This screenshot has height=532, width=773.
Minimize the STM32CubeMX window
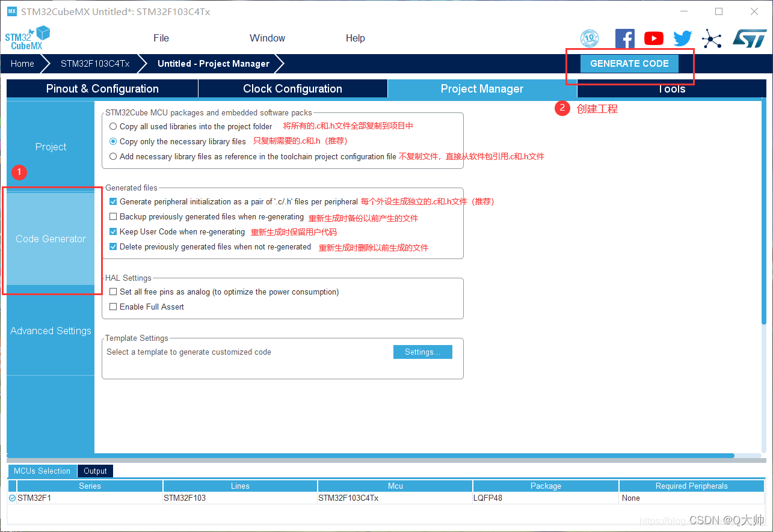pos(684,11)
